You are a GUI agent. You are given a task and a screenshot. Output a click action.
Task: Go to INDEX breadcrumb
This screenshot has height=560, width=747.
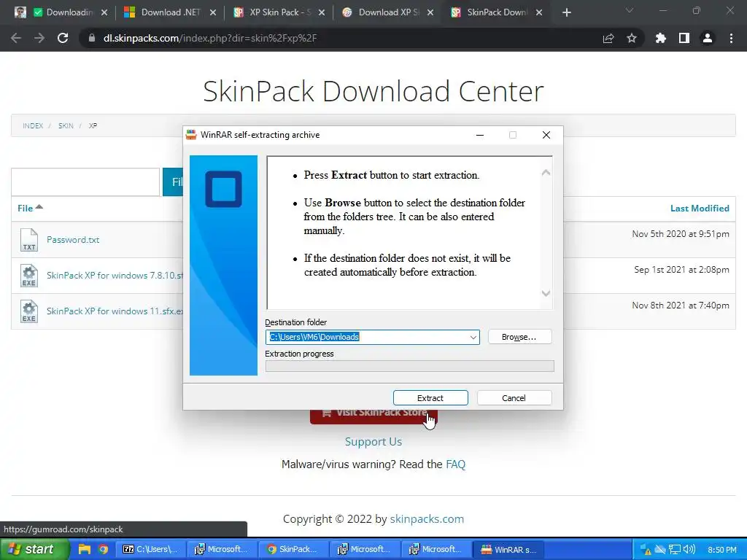click(33, 125)
